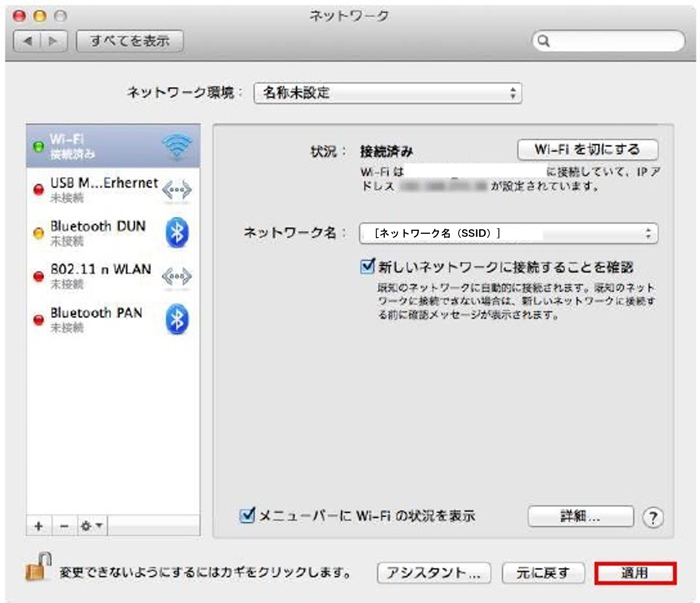Toggle show Wi-Fi status in menu bar checkbox
The width and height of the screenshot is (700, 603).
(247, 516)
